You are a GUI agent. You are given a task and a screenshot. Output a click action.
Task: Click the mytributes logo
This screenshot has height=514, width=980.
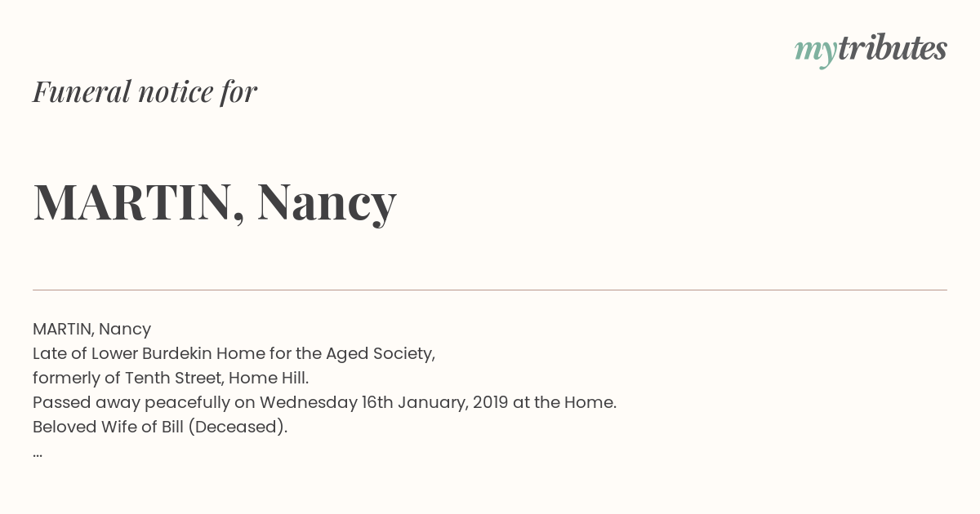click(871, 50)
